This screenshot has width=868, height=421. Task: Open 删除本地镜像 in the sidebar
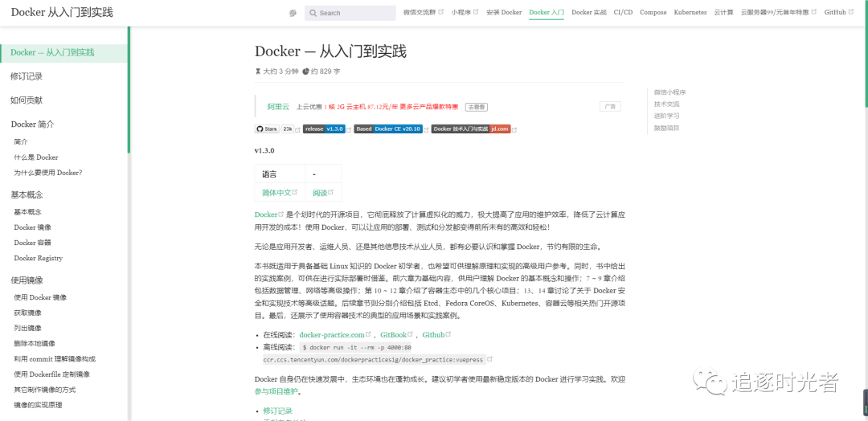[35, 344]
